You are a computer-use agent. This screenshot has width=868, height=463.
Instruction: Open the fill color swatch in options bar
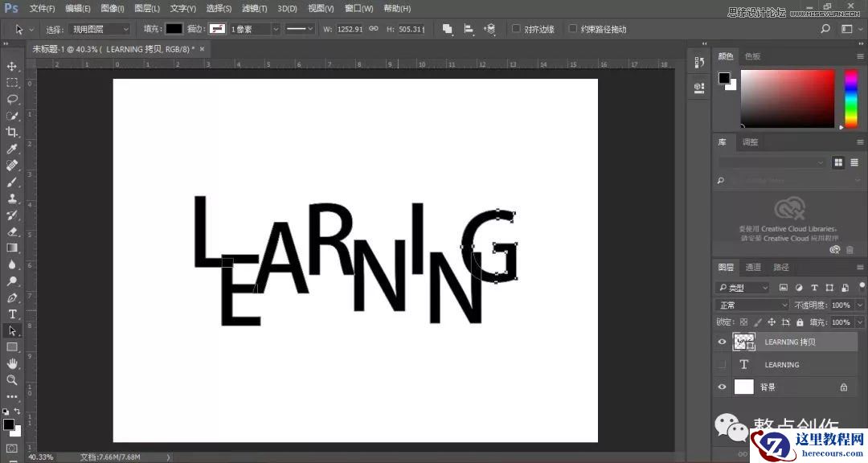[x=174, y=29]
